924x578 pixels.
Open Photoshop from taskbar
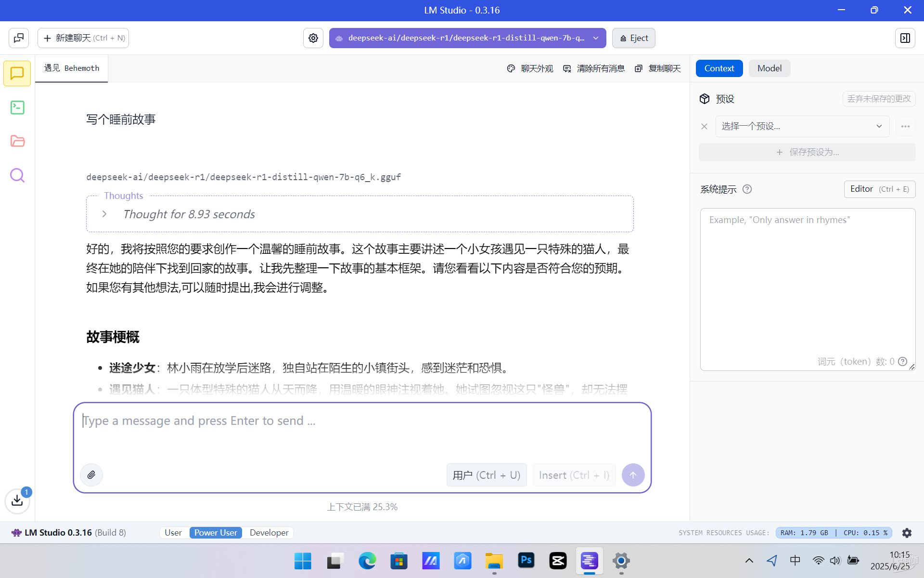coord(526,561)
